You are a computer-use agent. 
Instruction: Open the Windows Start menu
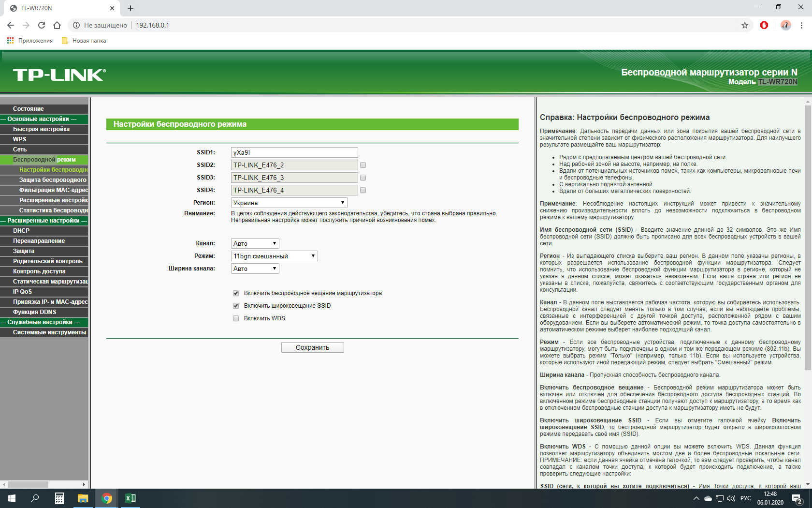[12, 498]
